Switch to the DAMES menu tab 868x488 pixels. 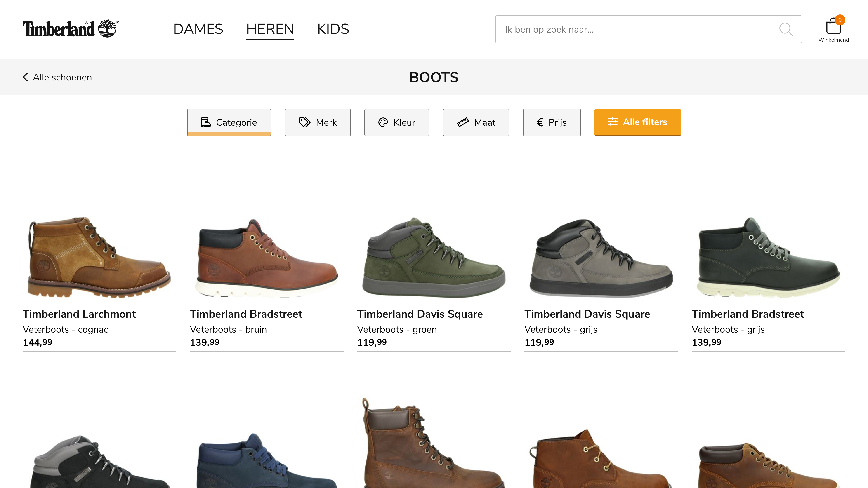pyautogui.click(x=198, y=29)
